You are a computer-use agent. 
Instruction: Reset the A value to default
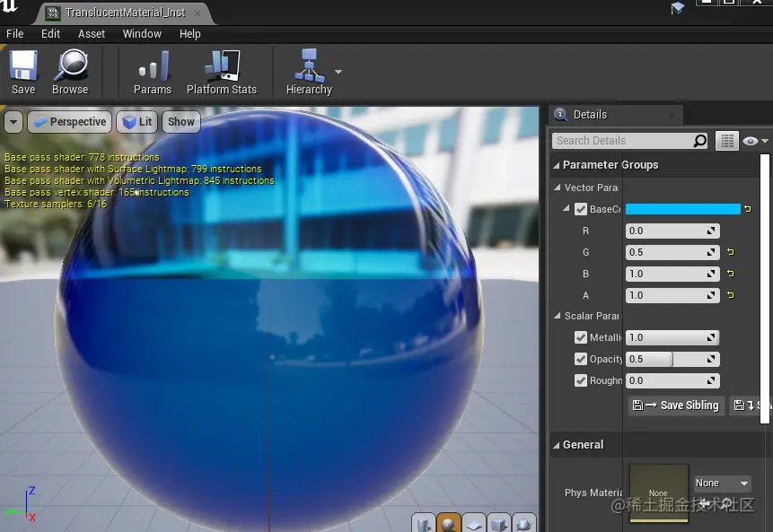(731, 295)
